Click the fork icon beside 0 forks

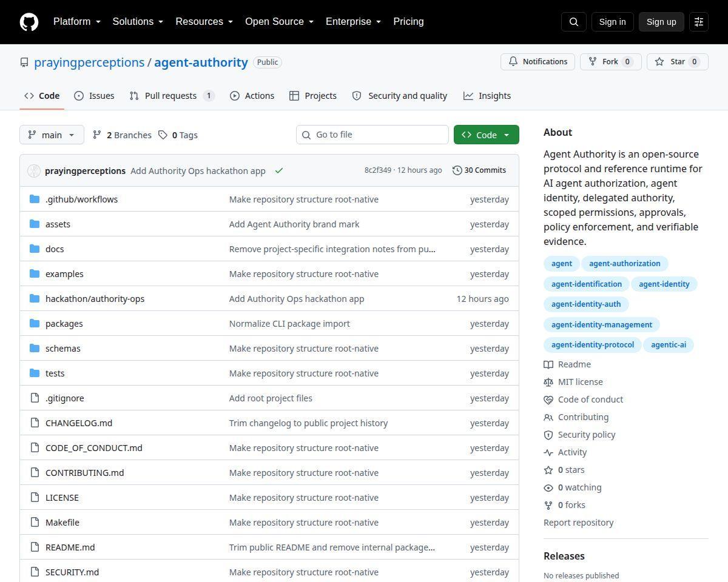[548, 505]
